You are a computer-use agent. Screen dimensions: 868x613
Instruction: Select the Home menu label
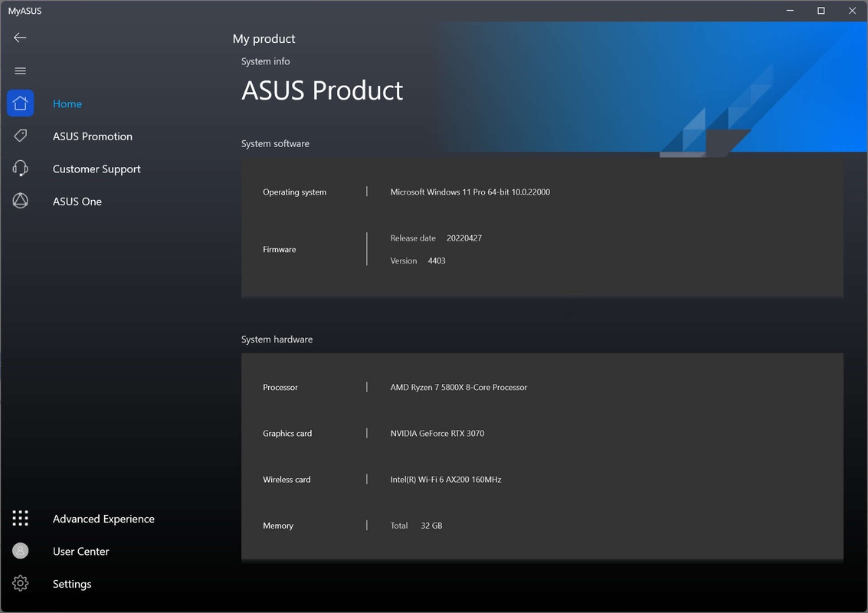67,104
